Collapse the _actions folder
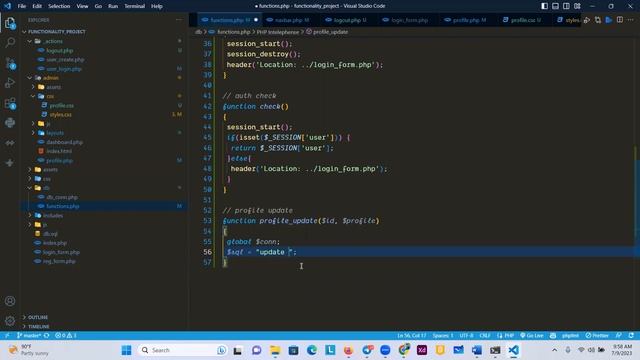The width and height of the screenshot is (640, 360). (53, 41)
